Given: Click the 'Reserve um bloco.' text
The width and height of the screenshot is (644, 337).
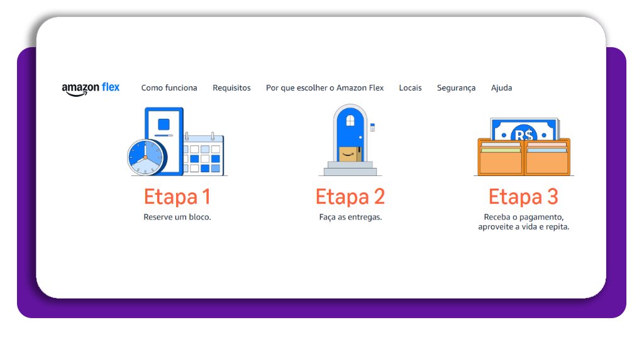Looking at the screenshot, I should (177, 217).
